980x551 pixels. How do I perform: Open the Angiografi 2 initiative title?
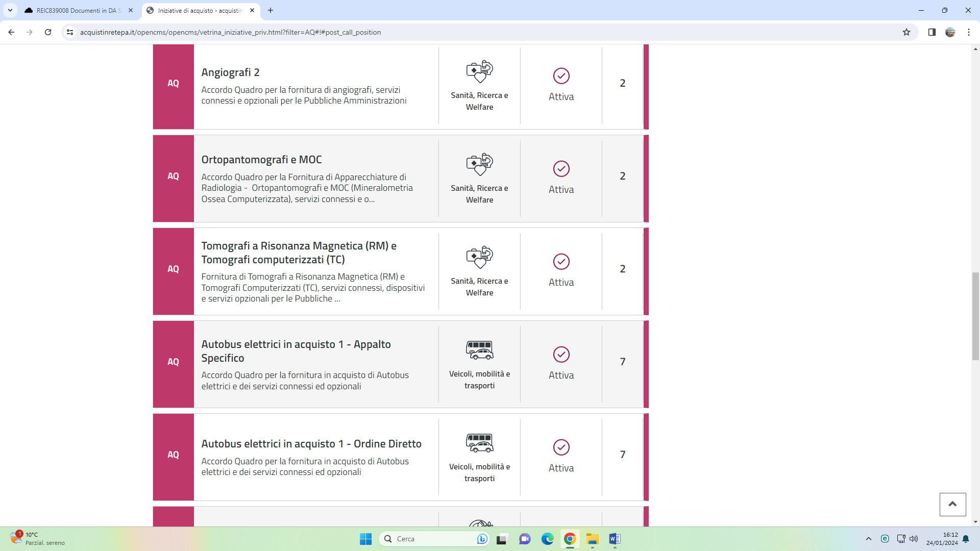pos(230,72)
